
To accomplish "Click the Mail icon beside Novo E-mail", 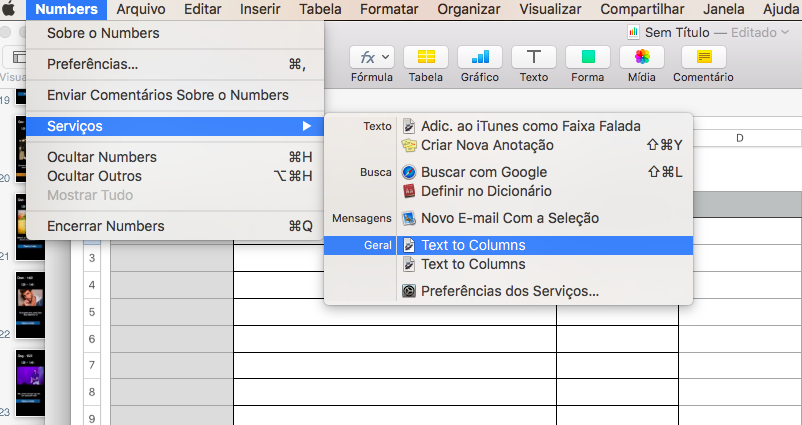I will tap(409, 218).
